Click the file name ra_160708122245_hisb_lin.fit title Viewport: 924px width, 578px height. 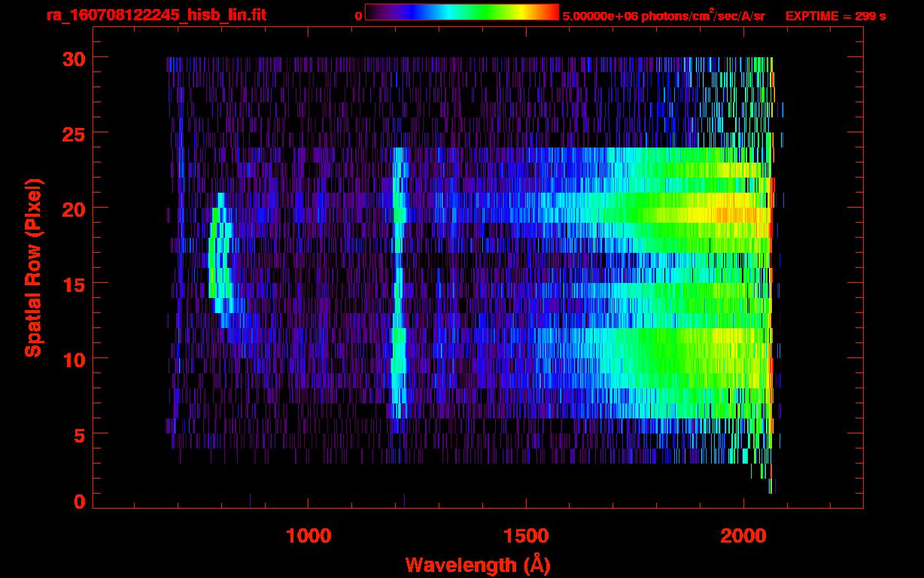click(x=156, y=15)
